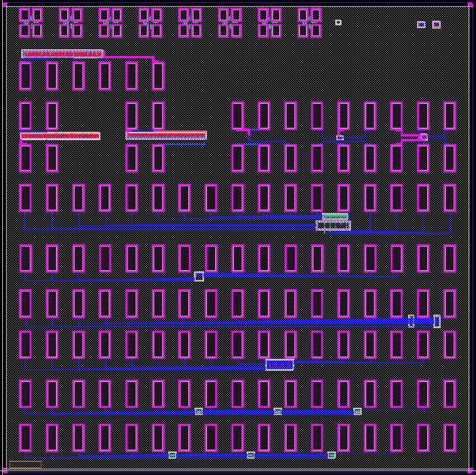Select the orange outlined rectangle in bottom-left corner
Viewport: 476px width, 475px height.
tap(25, 464)
